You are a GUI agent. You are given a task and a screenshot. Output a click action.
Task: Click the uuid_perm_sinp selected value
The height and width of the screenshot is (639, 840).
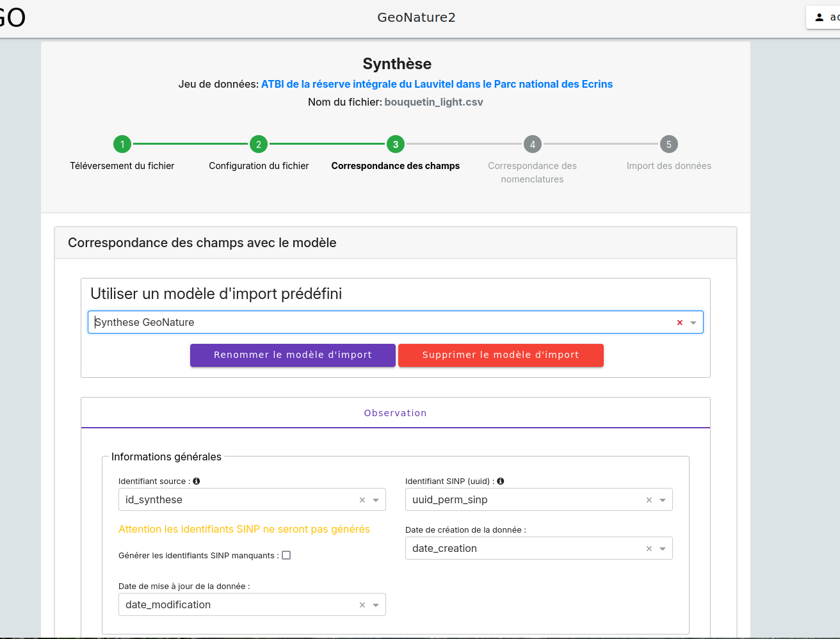(450, 499)
